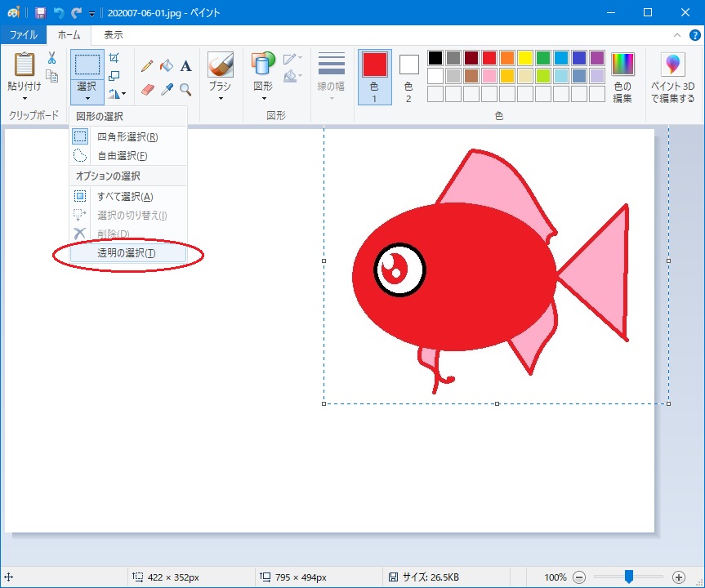Click the zoom out minus button
The height and width of the screenshot is (588, 705).
point(579,577)
